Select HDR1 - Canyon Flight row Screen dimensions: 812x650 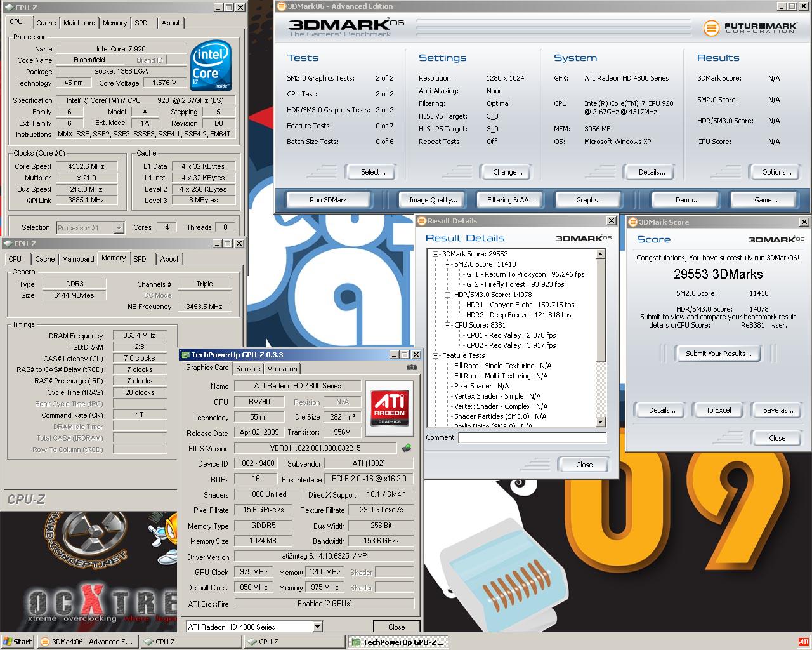[520, 305]
